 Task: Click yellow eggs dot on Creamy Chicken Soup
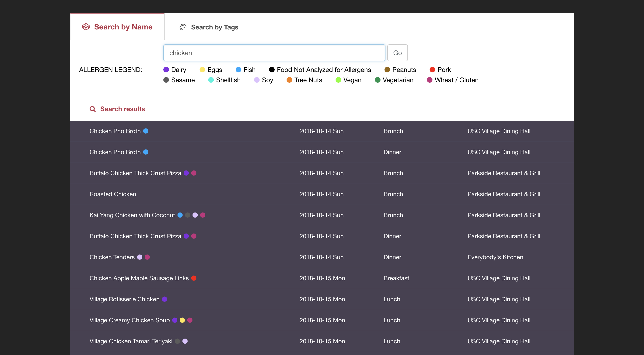coord(182,320)
